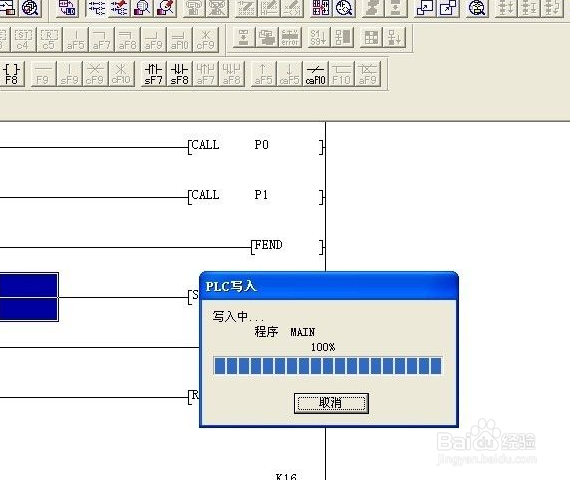Select the horizontal line F9 tool
The height and width of the screenshot is (480, 570).
[43, 74]
